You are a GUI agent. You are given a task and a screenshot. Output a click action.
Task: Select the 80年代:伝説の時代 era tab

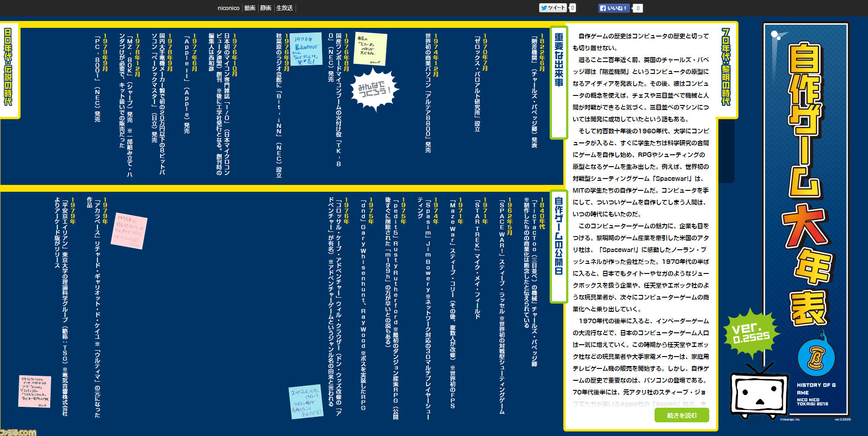coord(8,66)
